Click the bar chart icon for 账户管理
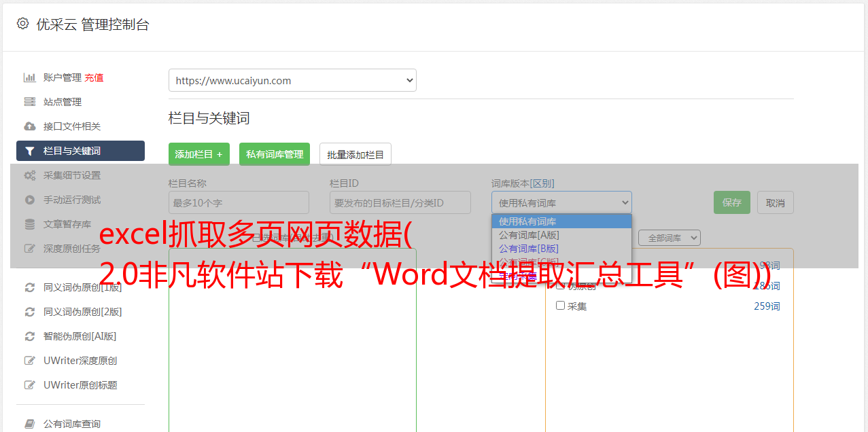This screenshot has height=432, width=868. pyautogui.click(x=30, y=77)
